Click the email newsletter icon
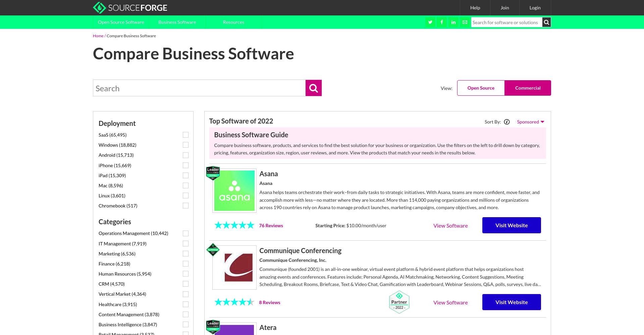This screenshot has height=335, width=644. pyautogui.click(x=465, y=22)
